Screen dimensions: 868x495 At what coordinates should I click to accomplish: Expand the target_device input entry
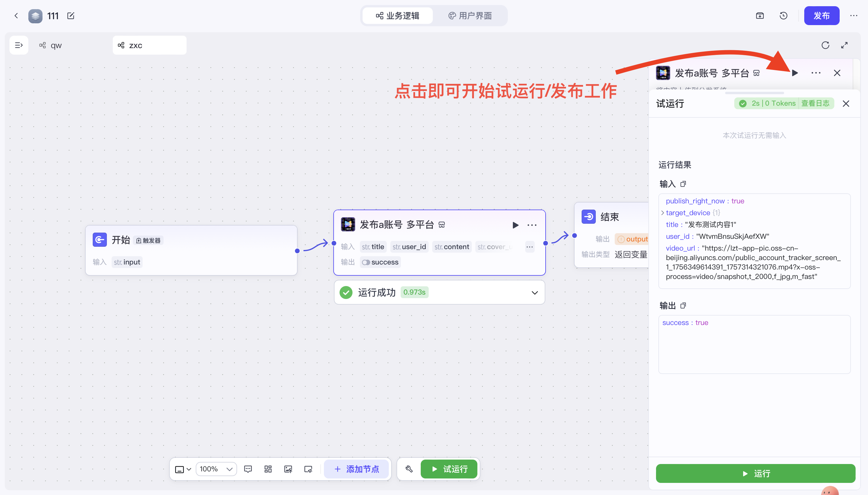point(663,213)
